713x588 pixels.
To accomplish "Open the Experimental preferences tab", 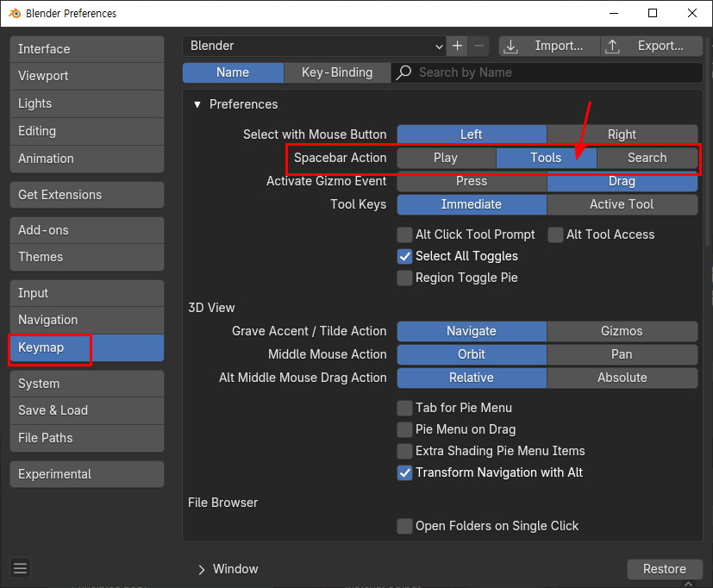I will [x=87, y=474].
